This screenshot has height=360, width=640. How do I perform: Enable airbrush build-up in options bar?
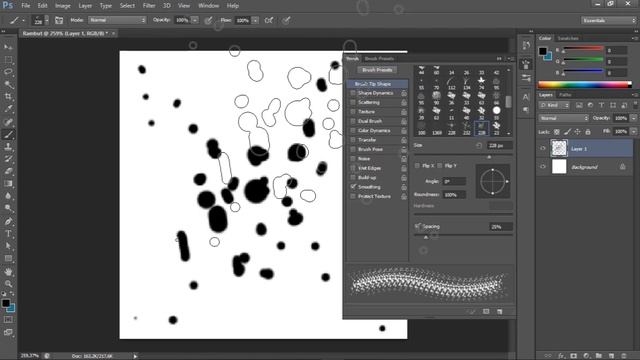click(269, 20)
